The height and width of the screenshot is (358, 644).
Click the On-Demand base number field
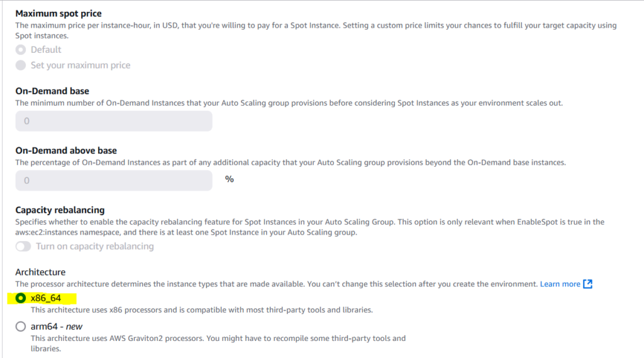[114, 121]
